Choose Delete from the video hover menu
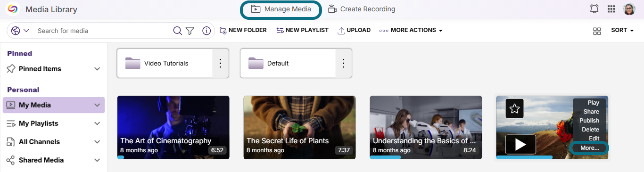Viewport: 644px width, 172px height. tap(590, 130)
